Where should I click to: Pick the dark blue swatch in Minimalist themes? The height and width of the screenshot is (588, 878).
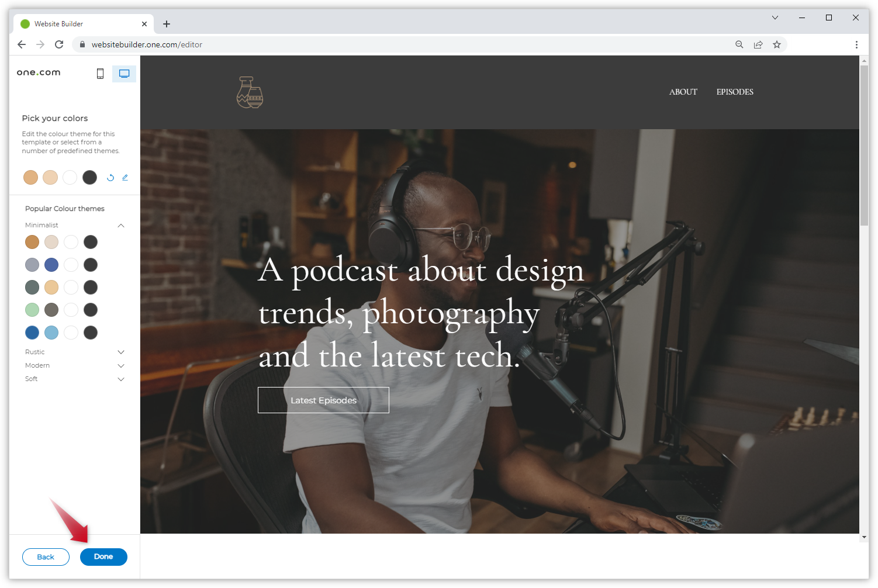(32, 333)
